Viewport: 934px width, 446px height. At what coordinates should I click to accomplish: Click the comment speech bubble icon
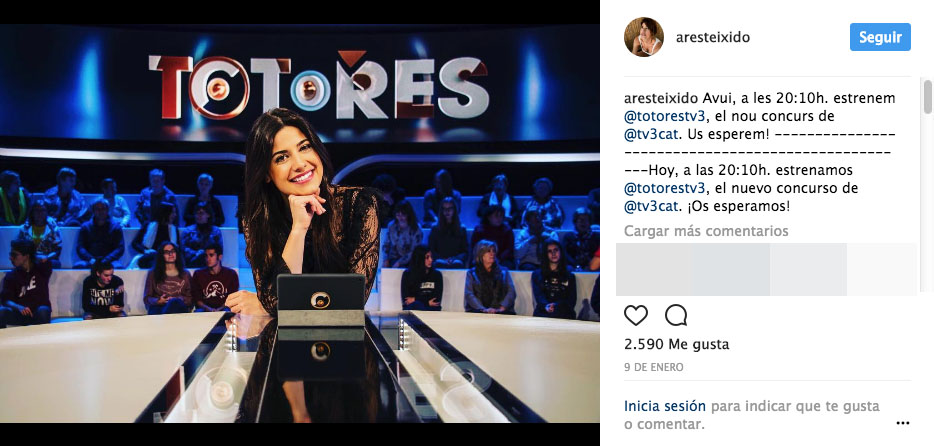coord(675,315)
